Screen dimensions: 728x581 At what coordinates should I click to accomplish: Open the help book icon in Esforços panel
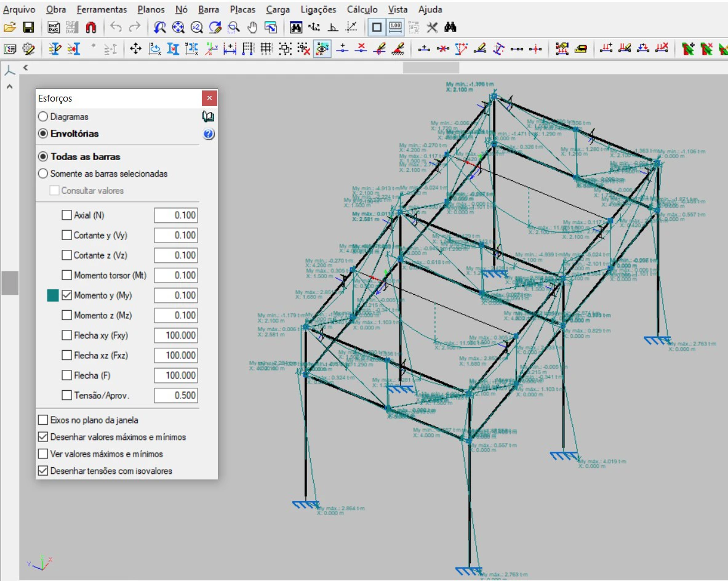(x=208, y=116)
